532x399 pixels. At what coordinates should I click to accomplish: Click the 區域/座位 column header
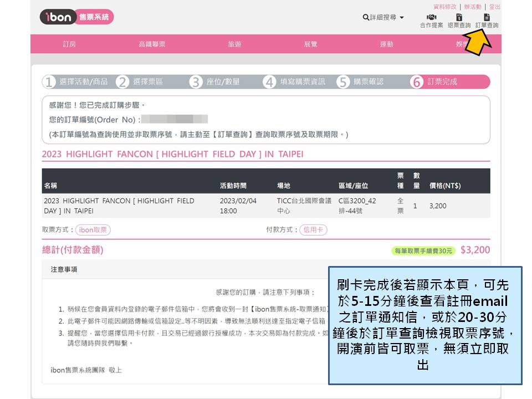[x=353, y=186]
